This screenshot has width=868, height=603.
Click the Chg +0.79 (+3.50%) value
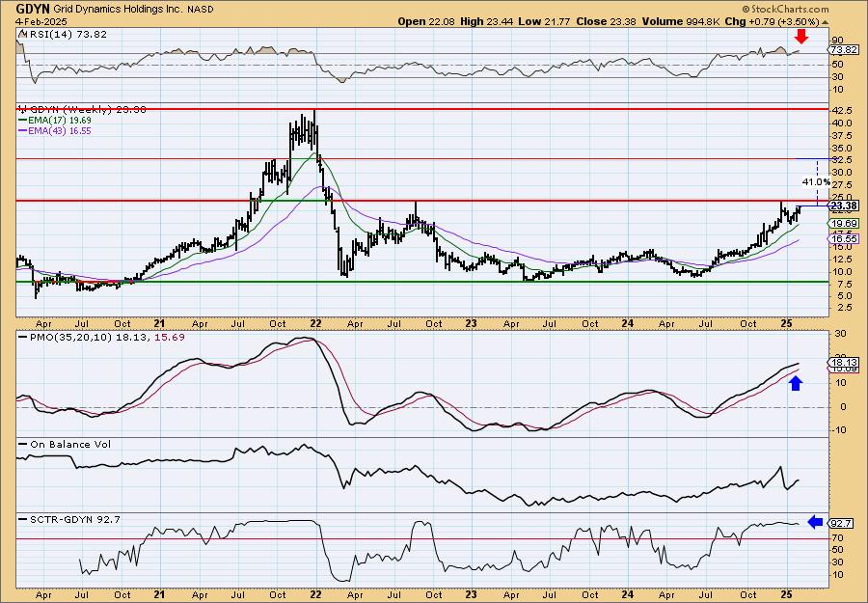(x=772, y=21)
